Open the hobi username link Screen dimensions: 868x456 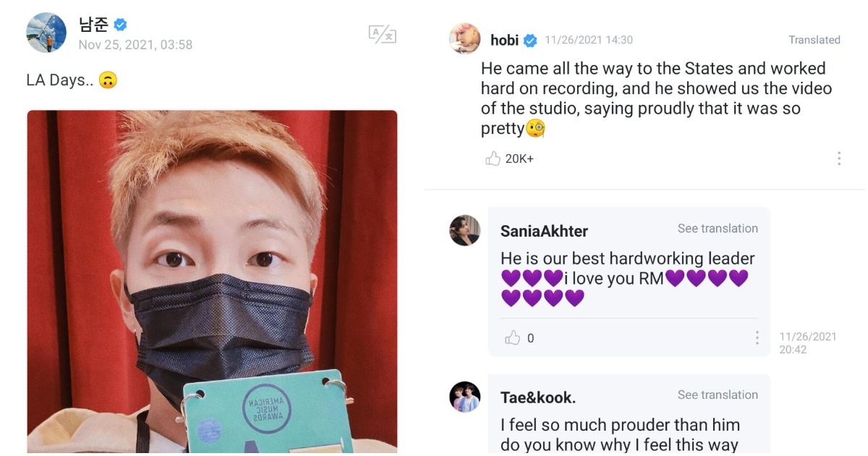point(504,41)
